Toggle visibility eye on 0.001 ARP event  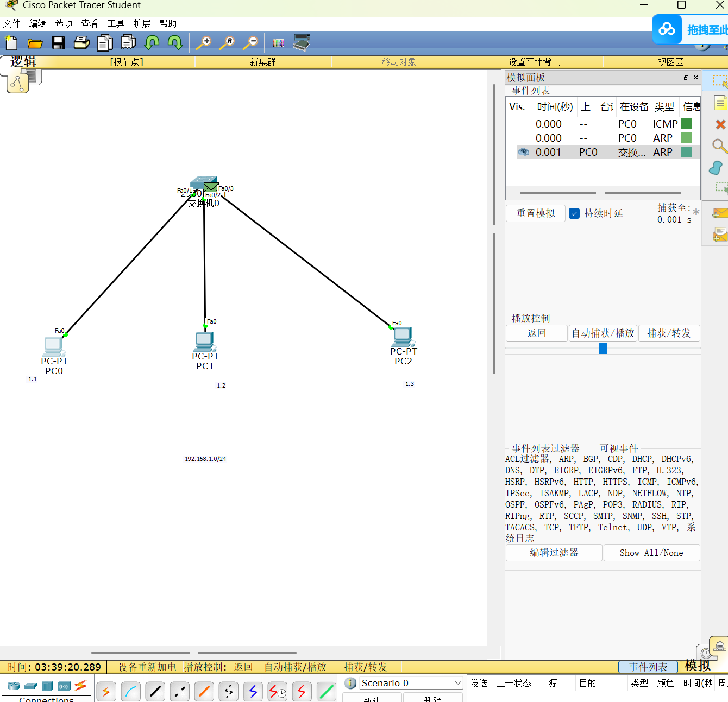(x=524, y=152)
